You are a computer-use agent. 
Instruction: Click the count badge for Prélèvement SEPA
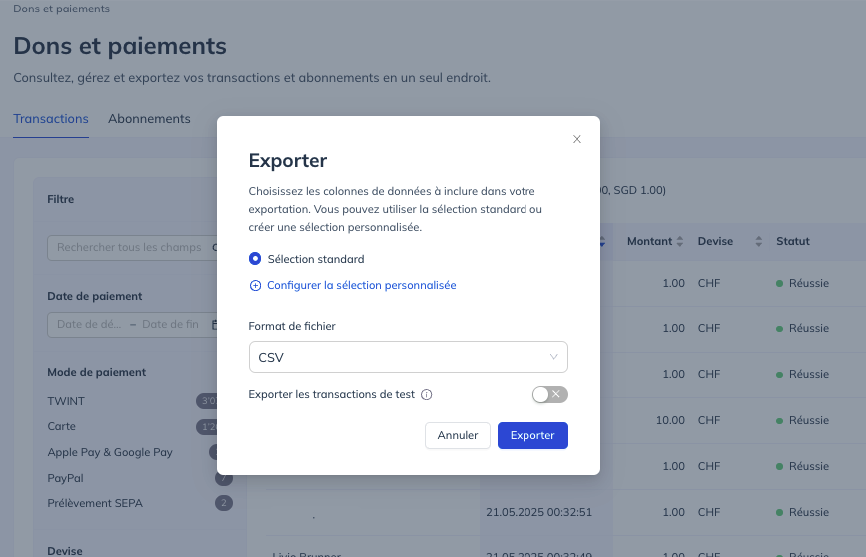click(224, 503)
